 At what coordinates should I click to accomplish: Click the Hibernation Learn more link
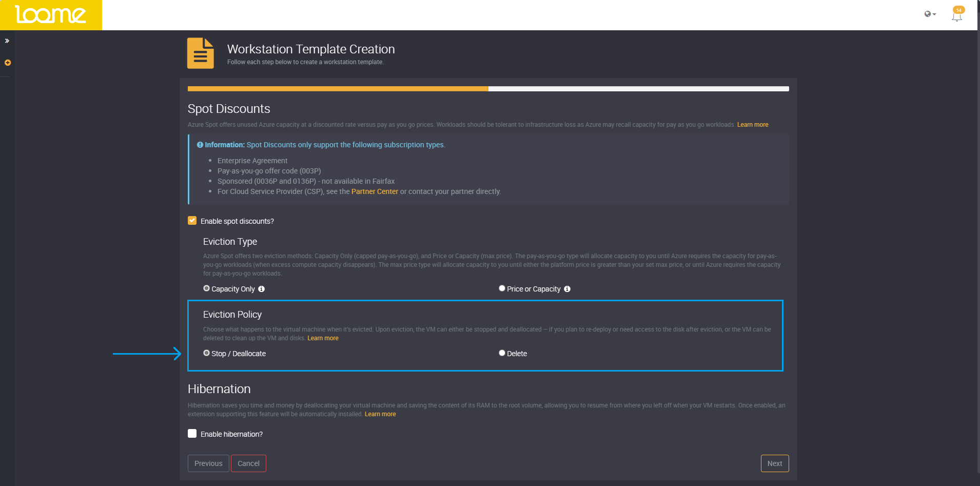tap(380, 414)
